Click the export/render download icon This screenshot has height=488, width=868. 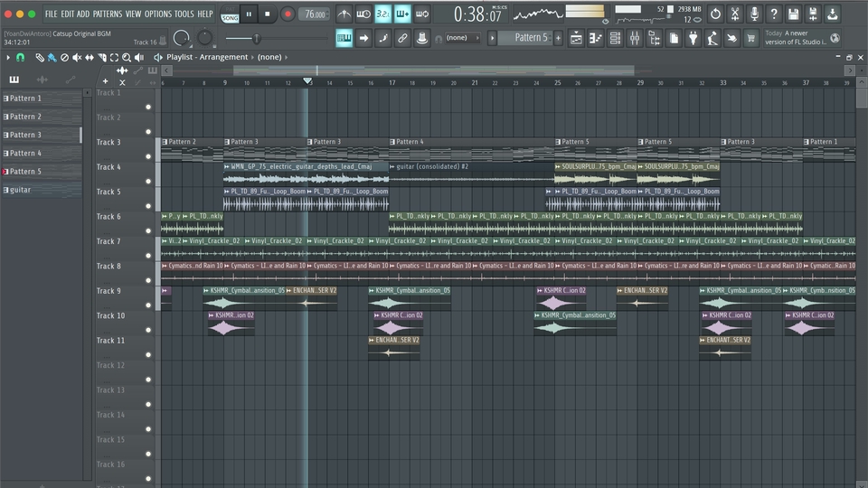click(x=832, y=14)
